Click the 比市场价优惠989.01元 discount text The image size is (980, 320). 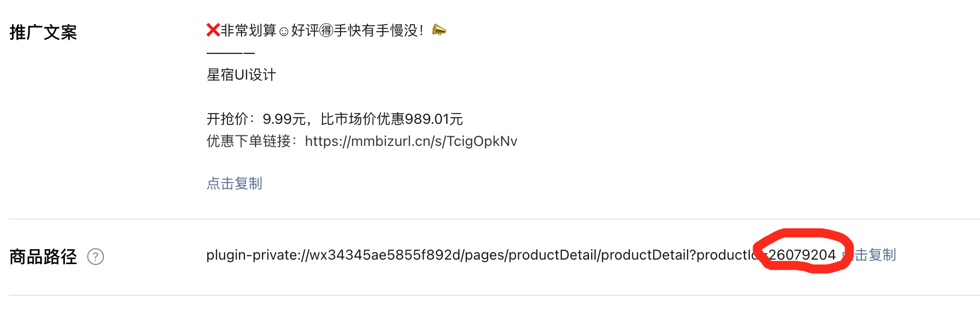coord(391,119)
